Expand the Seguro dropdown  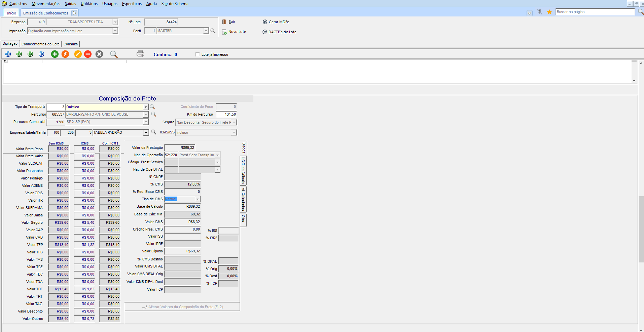(x=234, y=123)
